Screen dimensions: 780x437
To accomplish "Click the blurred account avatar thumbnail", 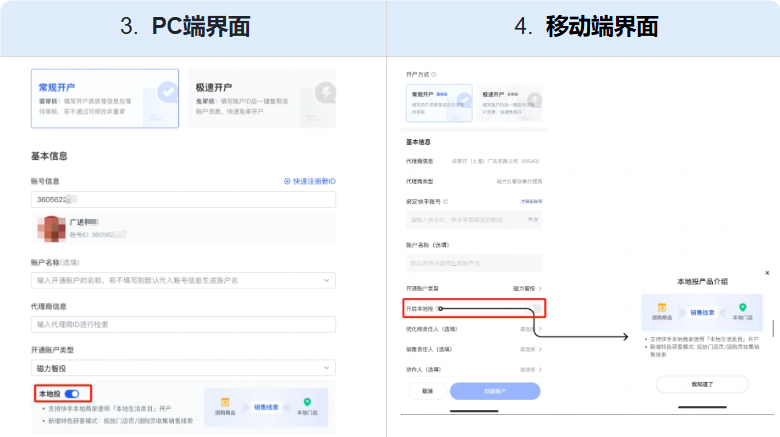I will [x=51, y=228].
